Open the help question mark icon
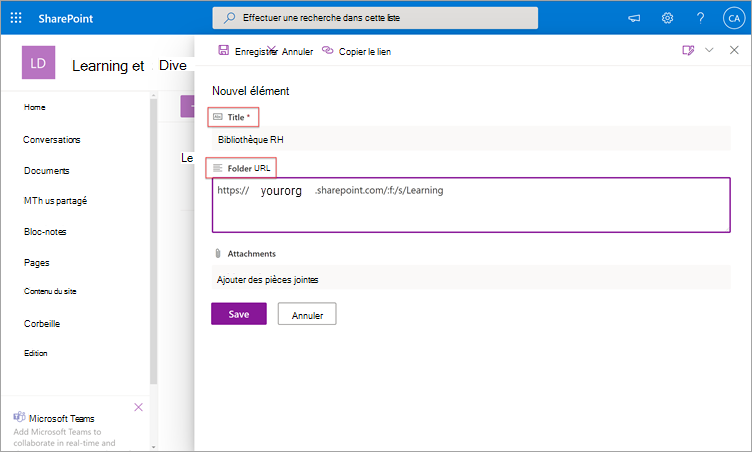 700,18
